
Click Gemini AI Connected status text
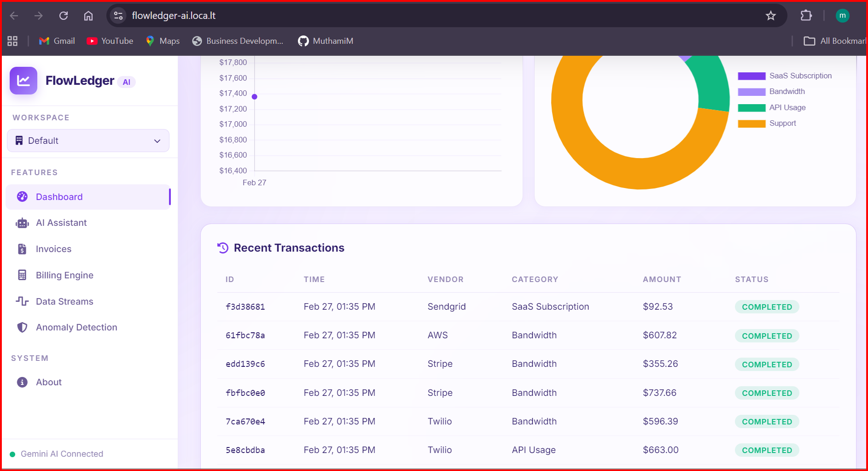pyautogui.click(x=62, y=454)
